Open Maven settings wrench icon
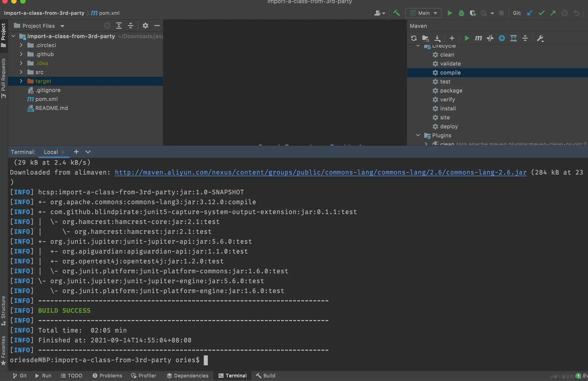This screenshot has height=381, width=588. (540, 38)
